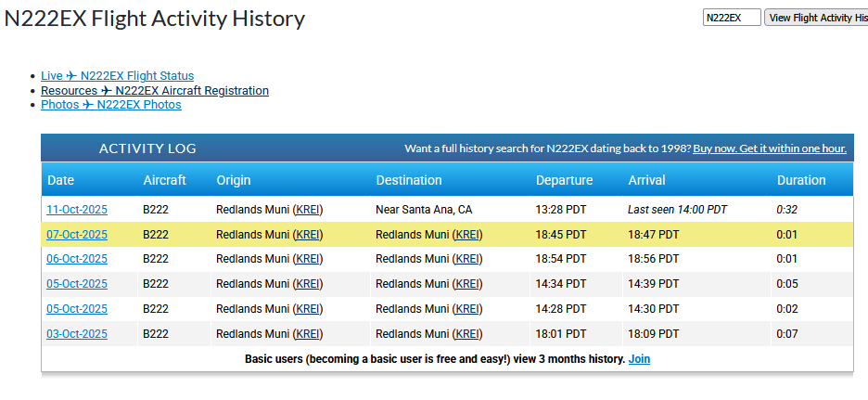This screenshot has height=400, width=868.
Task: Open Resources N222EX Aircraft Registration link
Action: (x=154, y=91)
